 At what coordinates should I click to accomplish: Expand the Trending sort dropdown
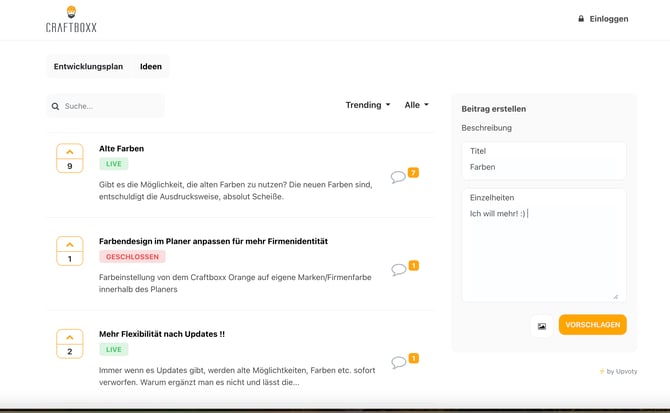(x=367, y=105)
